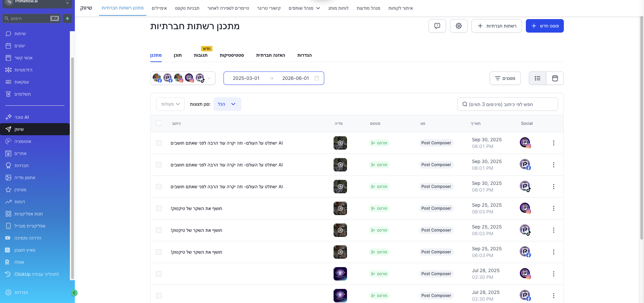Click the feedback chat icon button
644x303 pixels.
tap(437, 26)
